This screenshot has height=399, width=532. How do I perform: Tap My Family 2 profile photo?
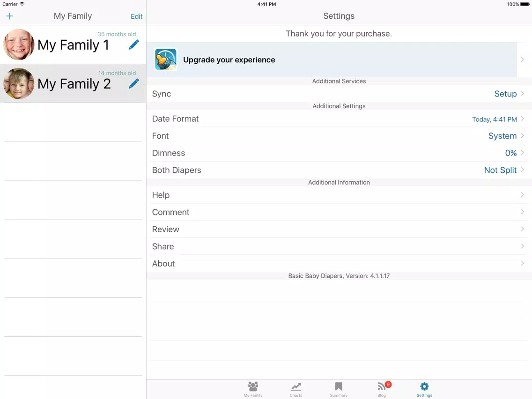(19, 83)
